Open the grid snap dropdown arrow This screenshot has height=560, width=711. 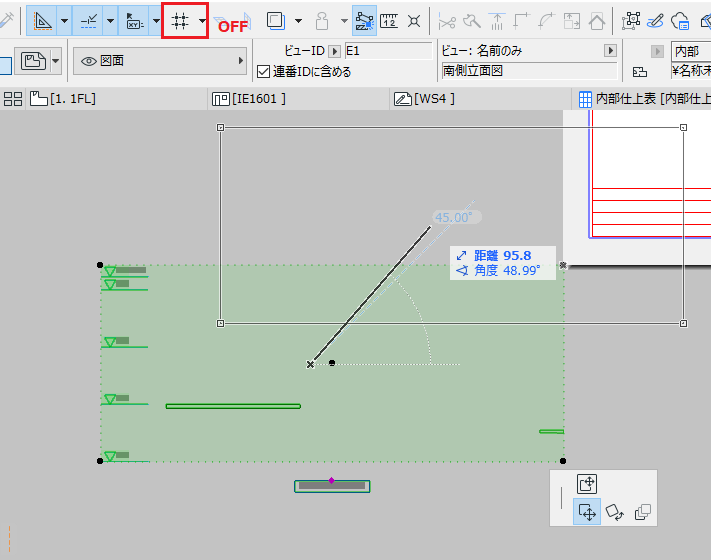(202, 21)
